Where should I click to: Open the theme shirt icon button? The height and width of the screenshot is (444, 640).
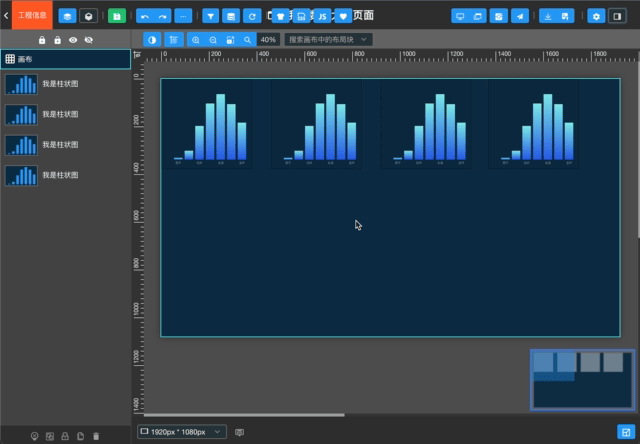(x=280, y=16)
